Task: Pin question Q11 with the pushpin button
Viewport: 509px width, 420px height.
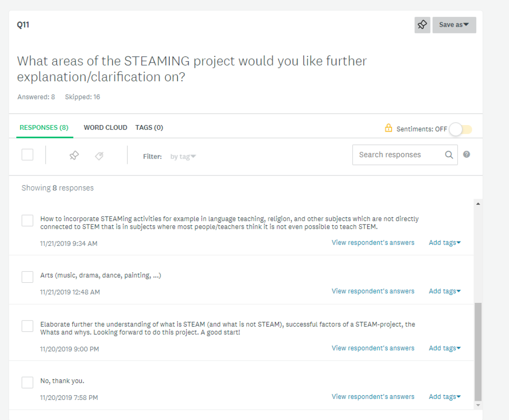Action: coord(422,25)
